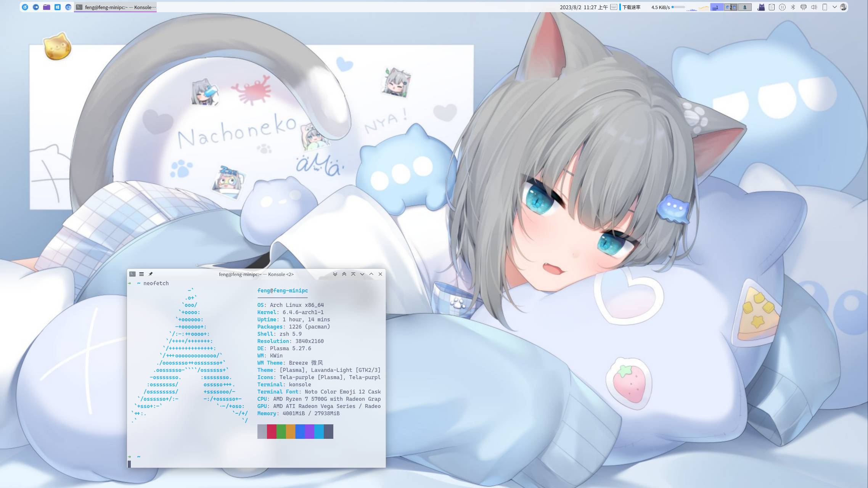Switch to virtual desktop 2 in the pager
Viewport: 868px width, 488px height.
tap(731, 7)
